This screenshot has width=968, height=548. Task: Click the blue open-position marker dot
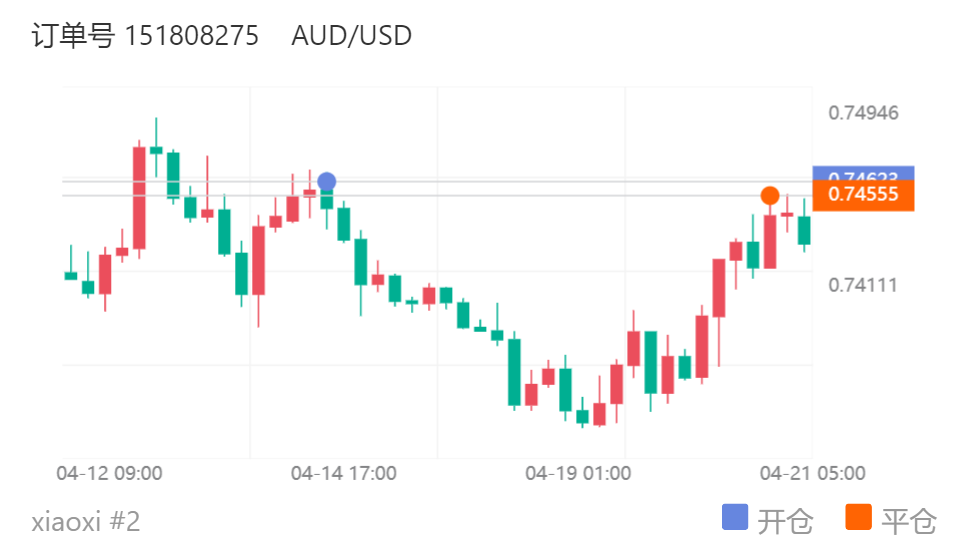click(x=326, y=182)
